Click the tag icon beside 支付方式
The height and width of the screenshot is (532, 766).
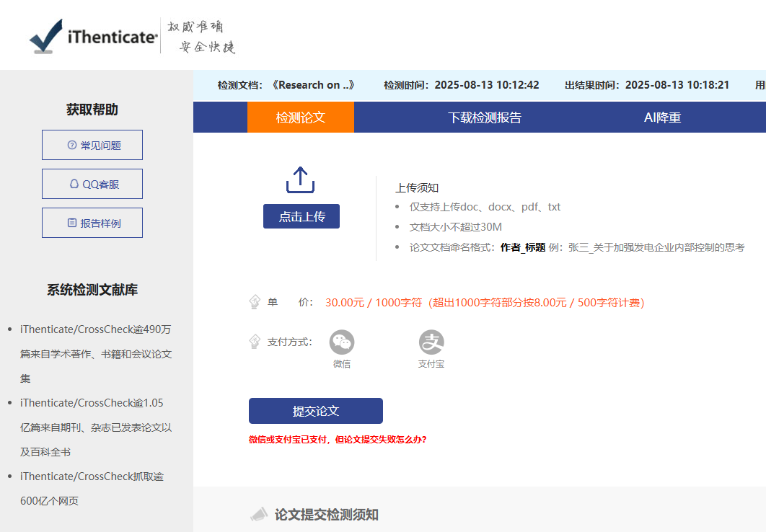pos(255,342)
